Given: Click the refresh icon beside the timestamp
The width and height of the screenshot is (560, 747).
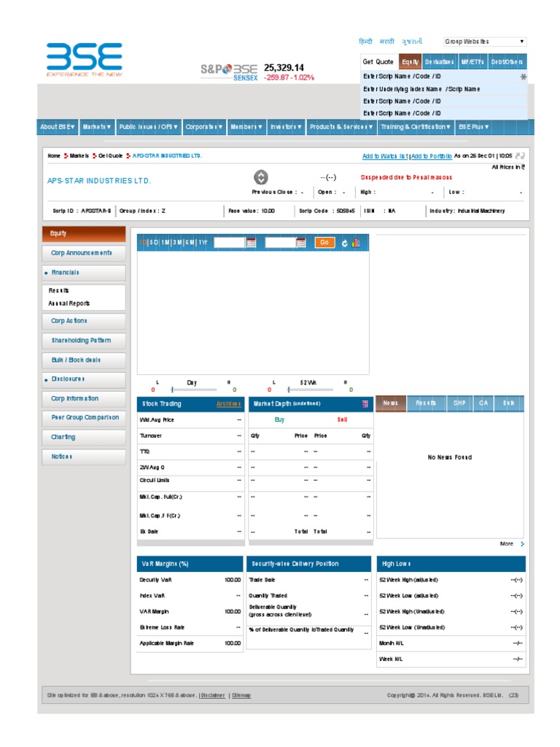Looking at the screenshot, I should (x=520, y=156).
